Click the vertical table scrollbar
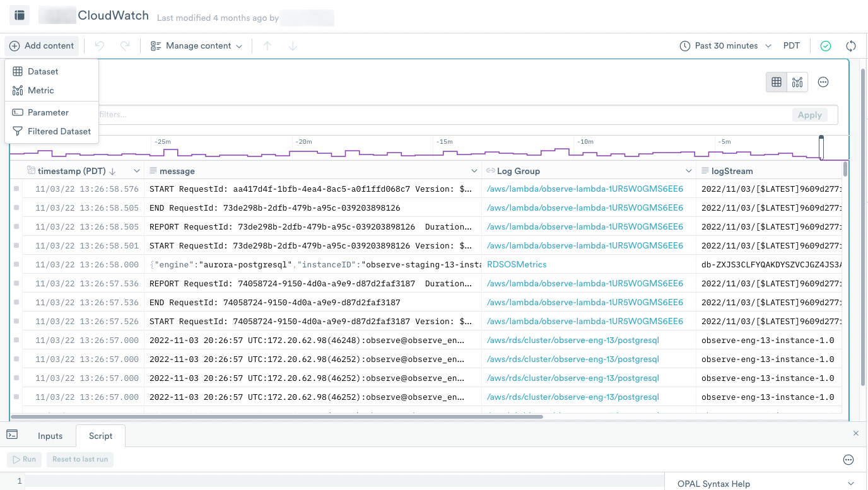The image size is (868, 490). pos(846,168)
